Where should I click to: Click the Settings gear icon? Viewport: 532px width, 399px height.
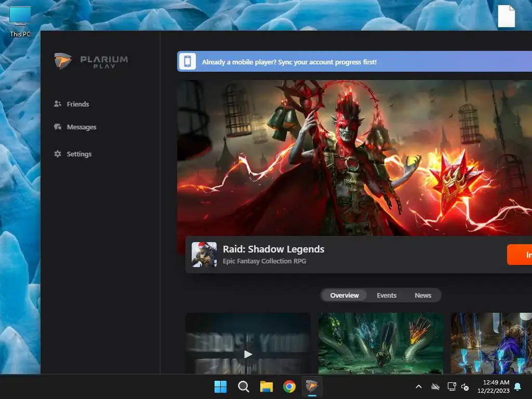coord(58,154)
